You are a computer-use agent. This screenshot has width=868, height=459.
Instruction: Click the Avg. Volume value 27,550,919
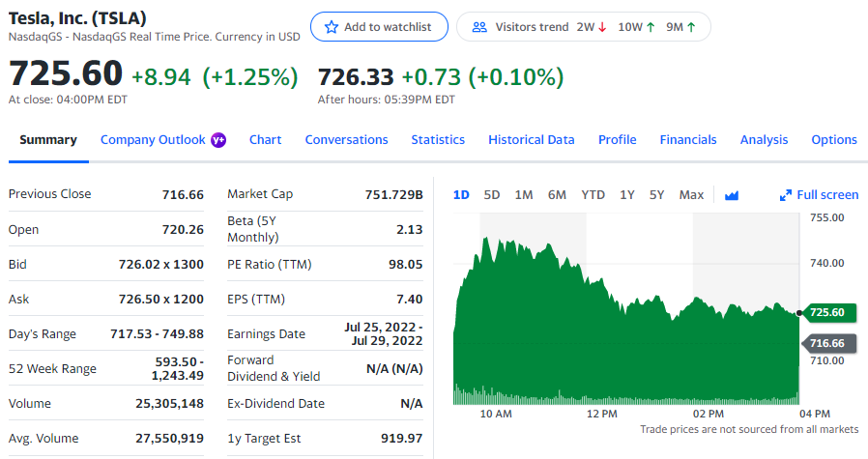169,439
